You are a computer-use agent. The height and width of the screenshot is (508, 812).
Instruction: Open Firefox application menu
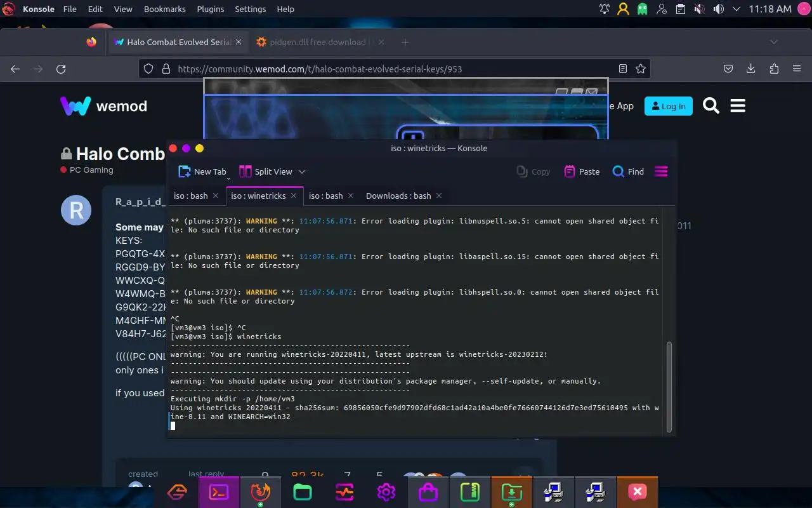(x=796, y=69)
